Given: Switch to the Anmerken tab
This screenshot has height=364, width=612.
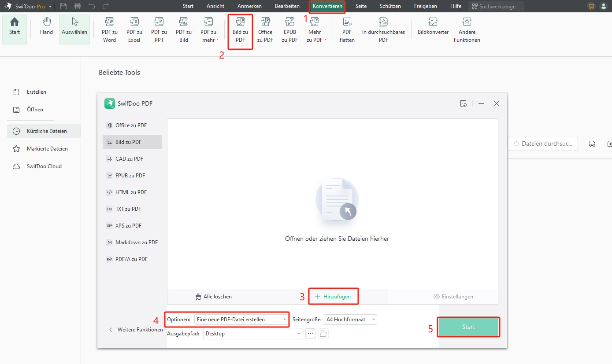Looking at the screenshot, I should click(x=249, y=6).
